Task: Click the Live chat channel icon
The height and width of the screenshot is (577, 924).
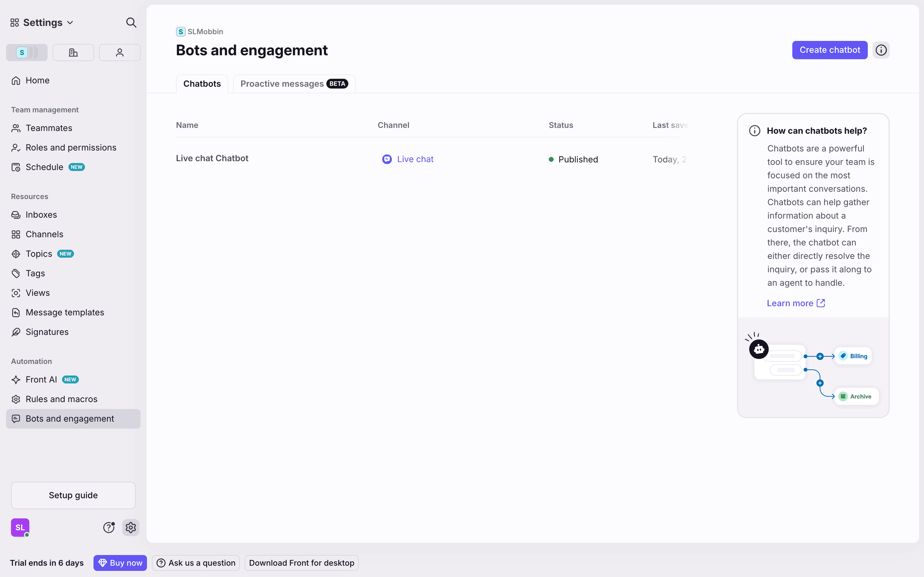Action: (387, 159)
